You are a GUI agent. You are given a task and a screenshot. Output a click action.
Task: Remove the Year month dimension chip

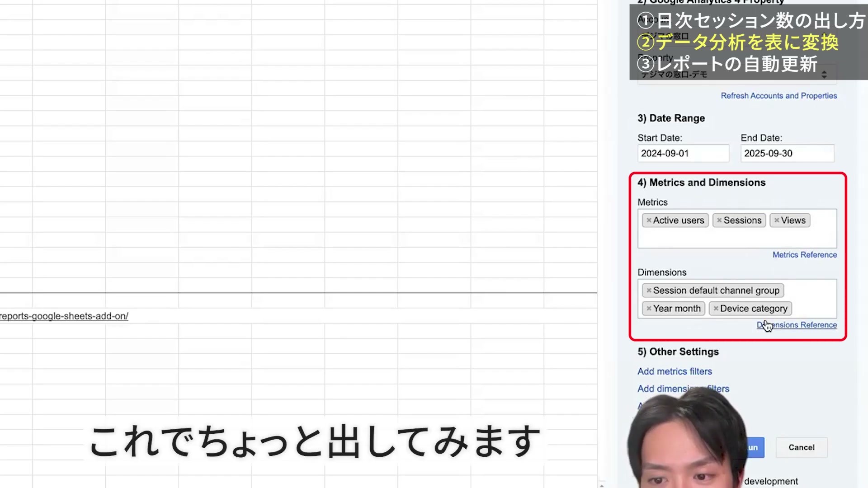coord(649,309)
